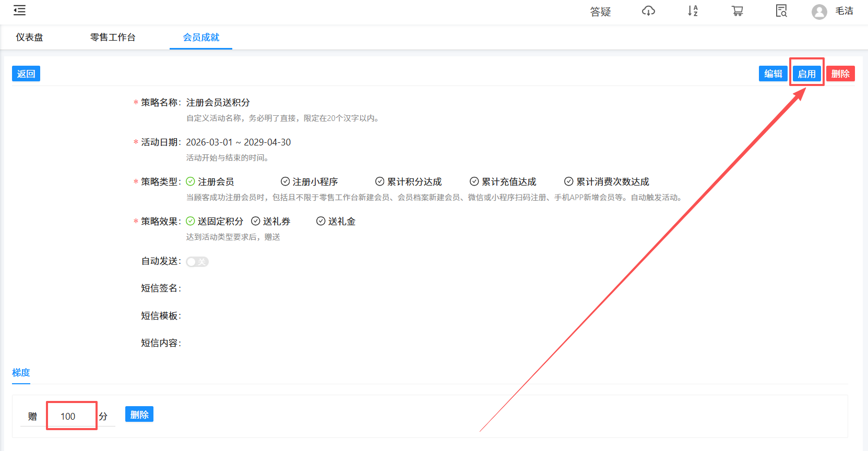
Task: Select the 注册小程序 strategy type
Action: pyautogui.click(x=310, y=181)
